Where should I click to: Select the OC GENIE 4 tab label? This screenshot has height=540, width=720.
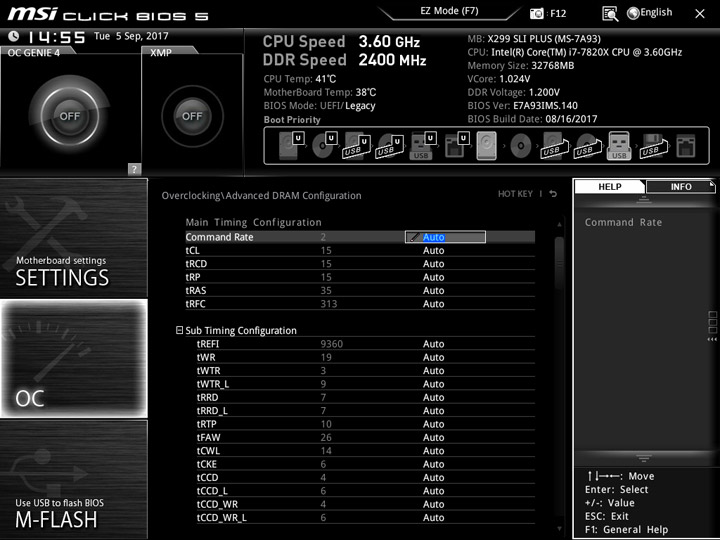click(34, 53)
